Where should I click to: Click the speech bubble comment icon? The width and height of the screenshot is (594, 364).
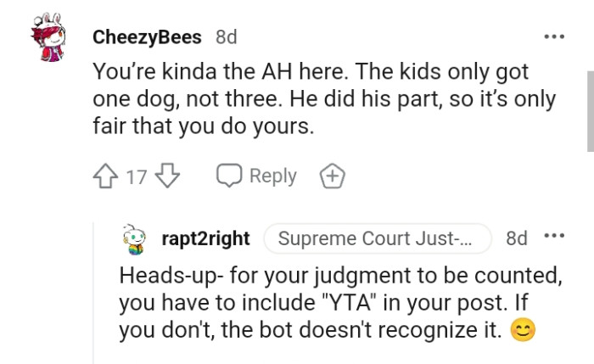click(229, 176)
